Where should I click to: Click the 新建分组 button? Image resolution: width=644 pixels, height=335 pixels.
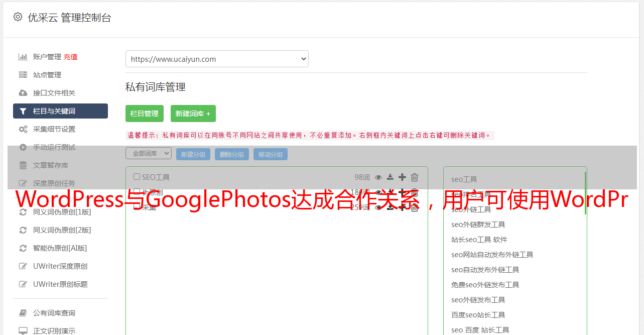pyautogui.click(x=193, y=154)
